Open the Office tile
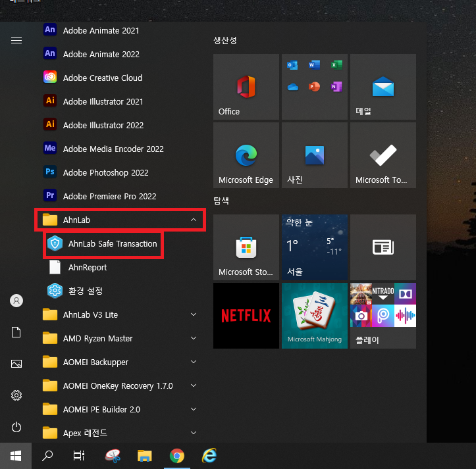 coord(246,87)
